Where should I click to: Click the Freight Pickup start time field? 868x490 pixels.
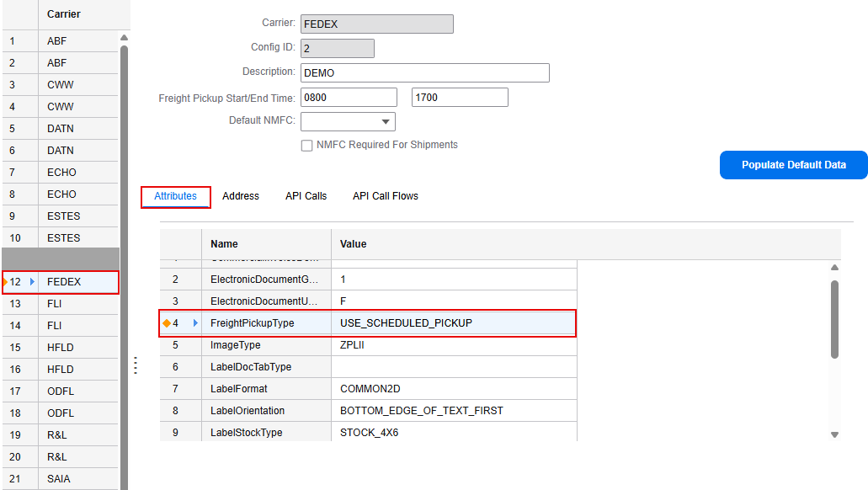(x=349, y=98)
